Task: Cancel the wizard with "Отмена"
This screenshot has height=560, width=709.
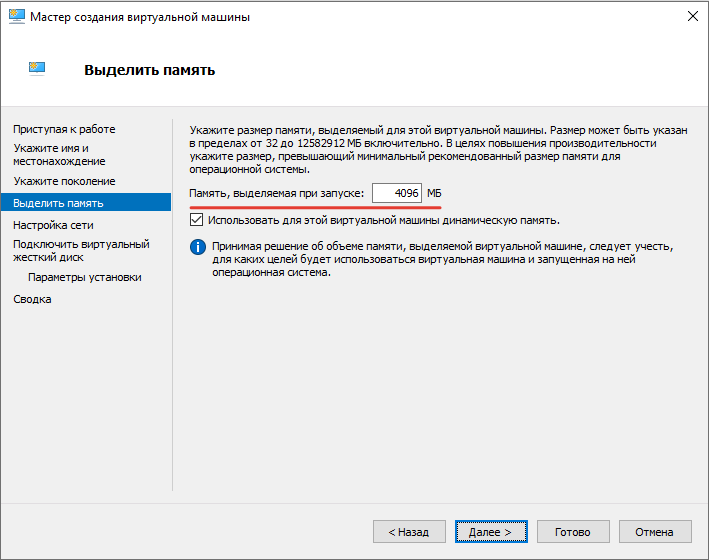Action: [x=654, y=532]
